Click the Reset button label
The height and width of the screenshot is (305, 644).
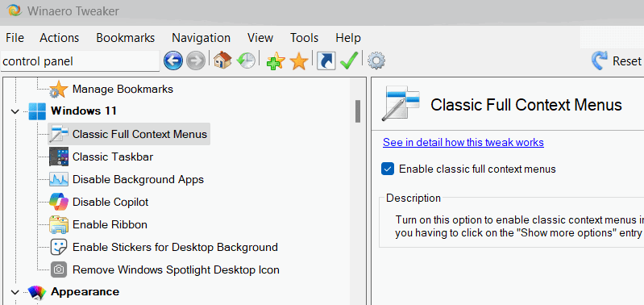(627, 61)
